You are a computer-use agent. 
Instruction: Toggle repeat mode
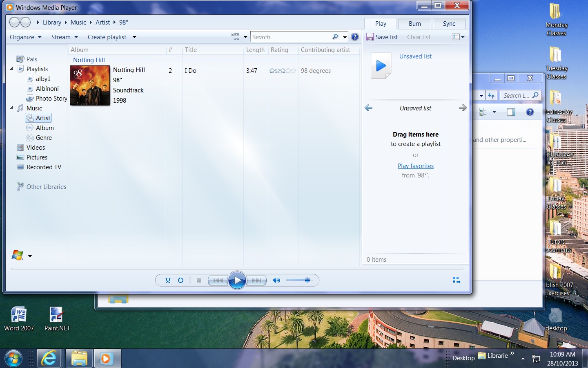tap(180, 280)
